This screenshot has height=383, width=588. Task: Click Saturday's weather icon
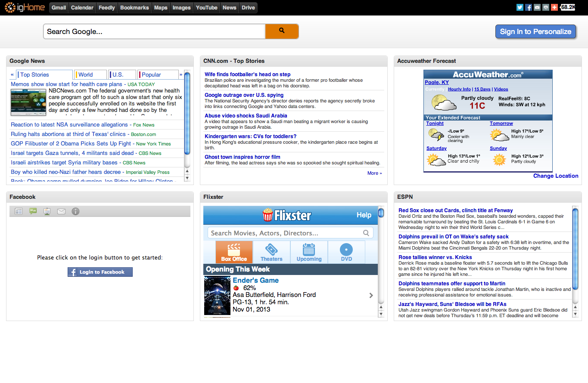pyautogui.click(x=436, y=160)
